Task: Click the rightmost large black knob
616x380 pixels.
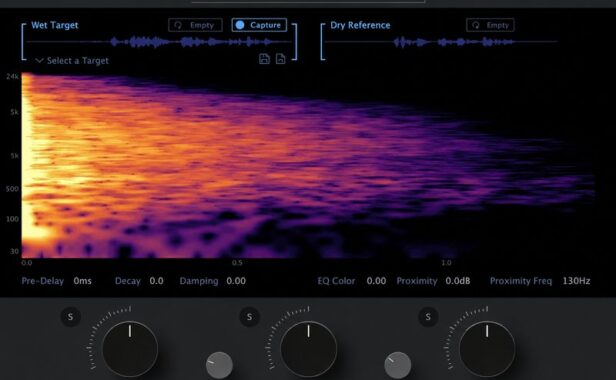Action: coord(487,349)
